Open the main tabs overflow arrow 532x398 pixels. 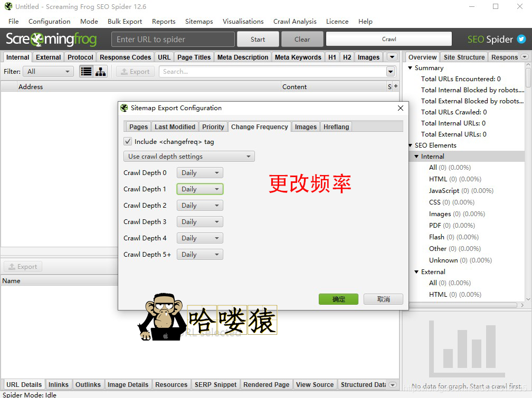pyautogui.click(x=392, y=57)
